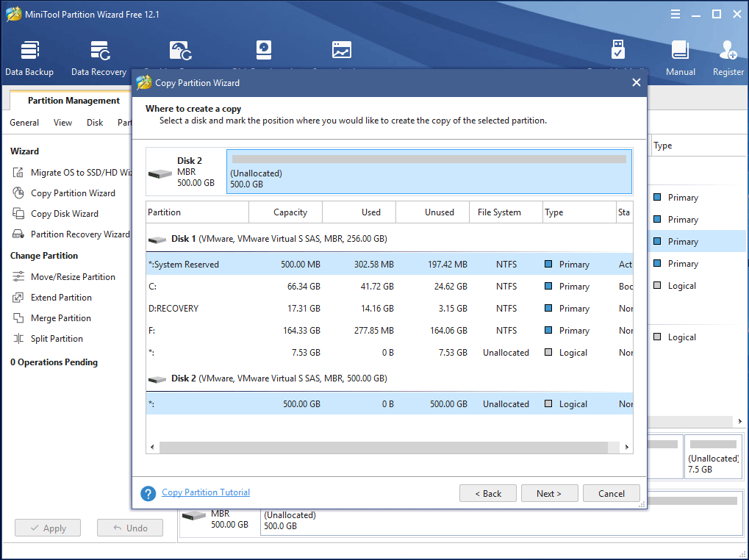This screenshot has height=560, width=749.
Task: Open the hamburger menu in title bar
Action: point(675,14)
